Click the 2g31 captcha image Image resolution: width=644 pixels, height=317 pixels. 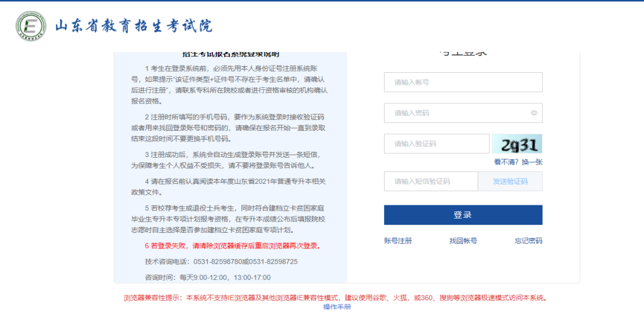[516, 144]
